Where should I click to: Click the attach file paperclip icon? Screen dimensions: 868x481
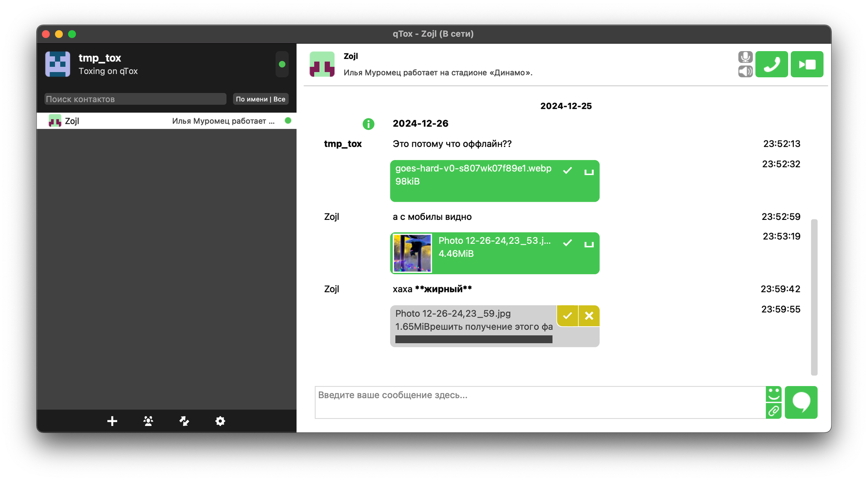point(773,411)
